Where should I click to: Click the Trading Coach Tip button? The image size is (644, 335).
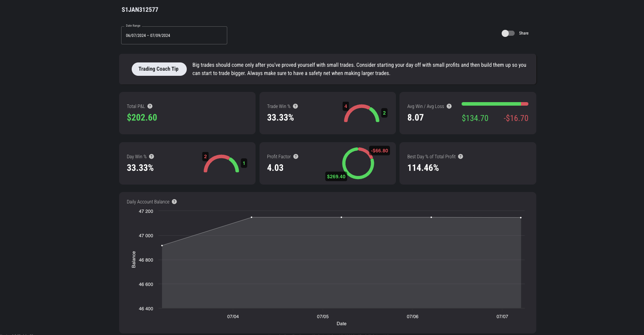(159, 69)
